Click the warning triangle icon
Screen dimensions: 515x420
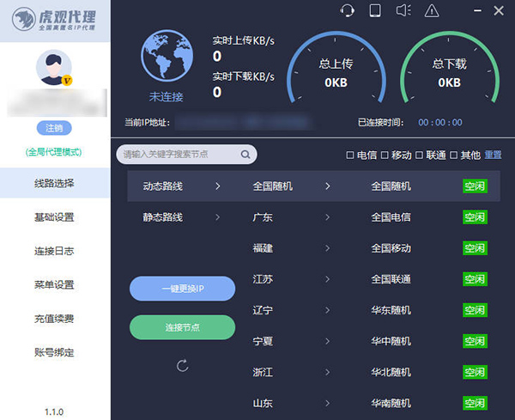[x=432, y=10]
